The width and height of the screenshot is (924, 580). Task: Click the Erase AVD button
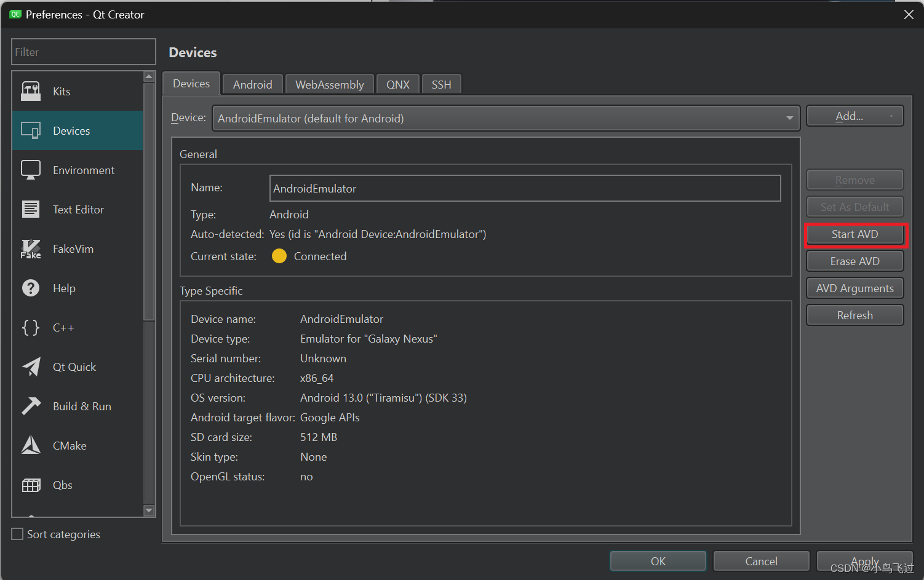855,261
